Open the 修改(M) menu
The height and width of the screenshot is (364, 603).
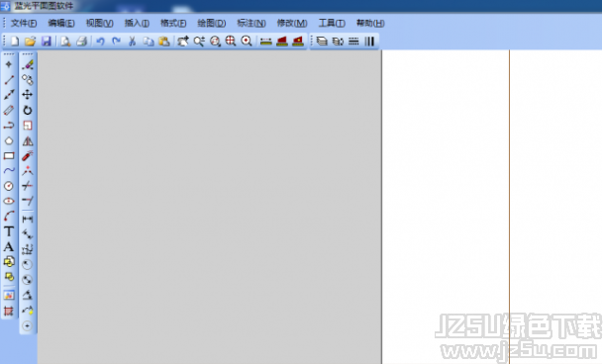292,23
